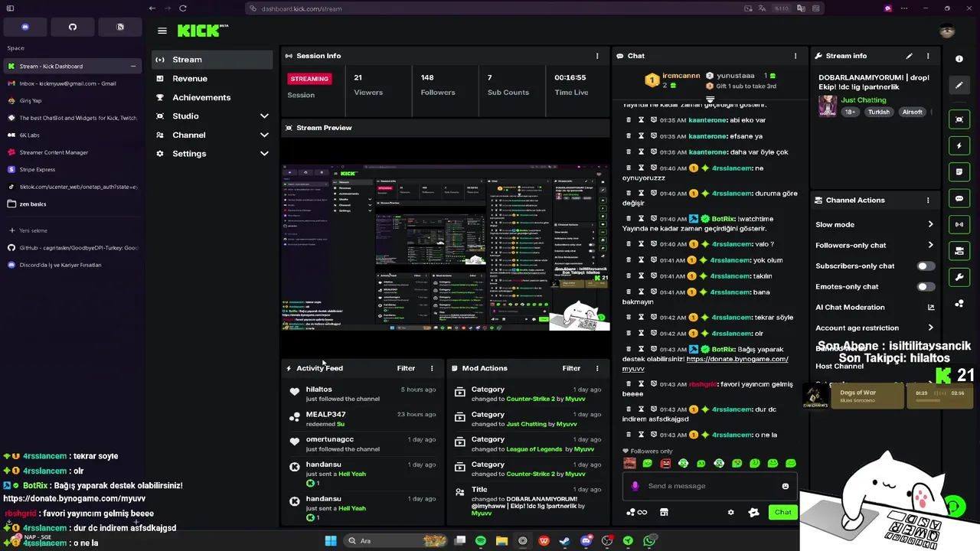Expand the Studio sidebar section
Viewport: 980px width, 551px height.
(264, 116)
